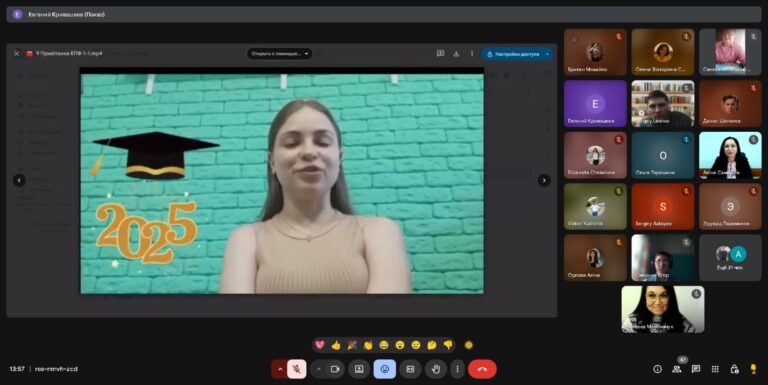Leave the call with the red hang-up button
768x385 pixels.
[482, 369]
